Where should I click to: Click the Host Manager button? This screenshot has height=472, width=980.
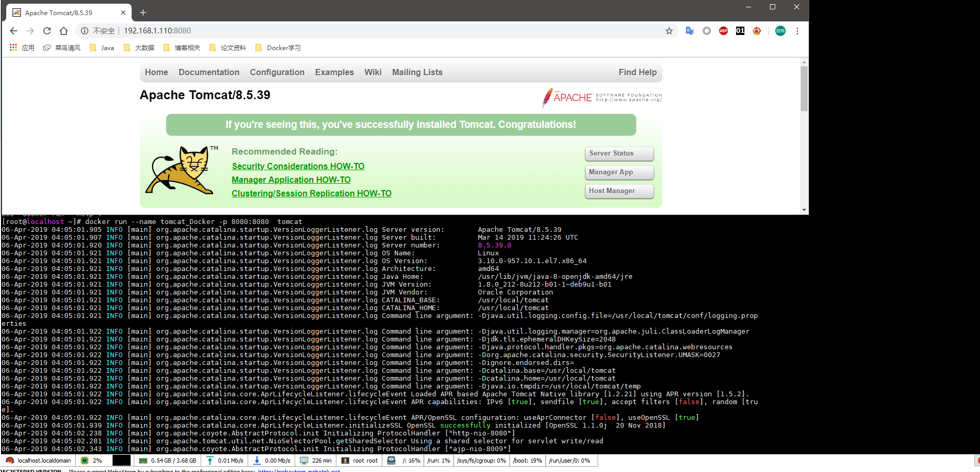(x=619, y=191)
